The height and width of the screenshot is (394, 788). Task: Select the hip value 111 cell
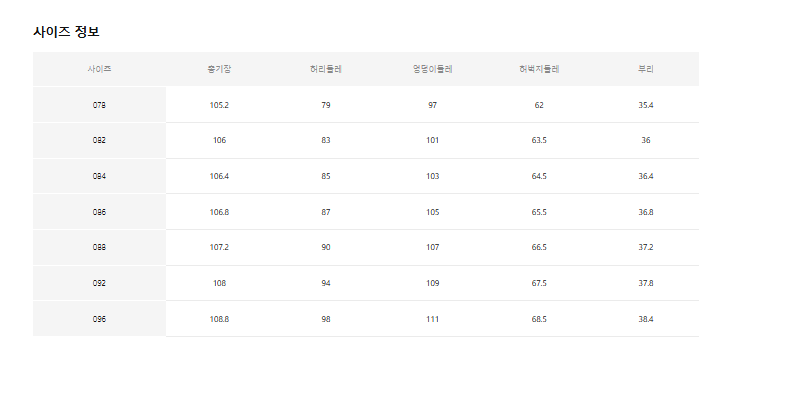pyautogui.click(x=432, y=319)
